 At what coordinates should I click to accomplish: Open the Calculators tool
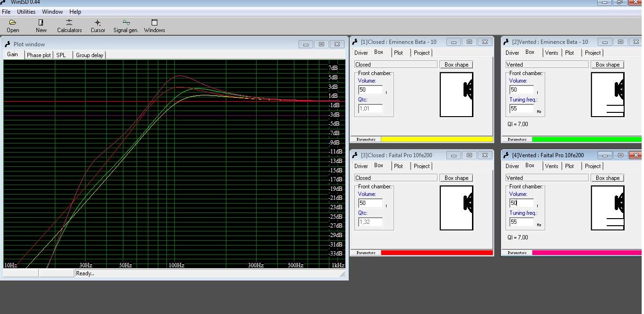pos(69,26)
